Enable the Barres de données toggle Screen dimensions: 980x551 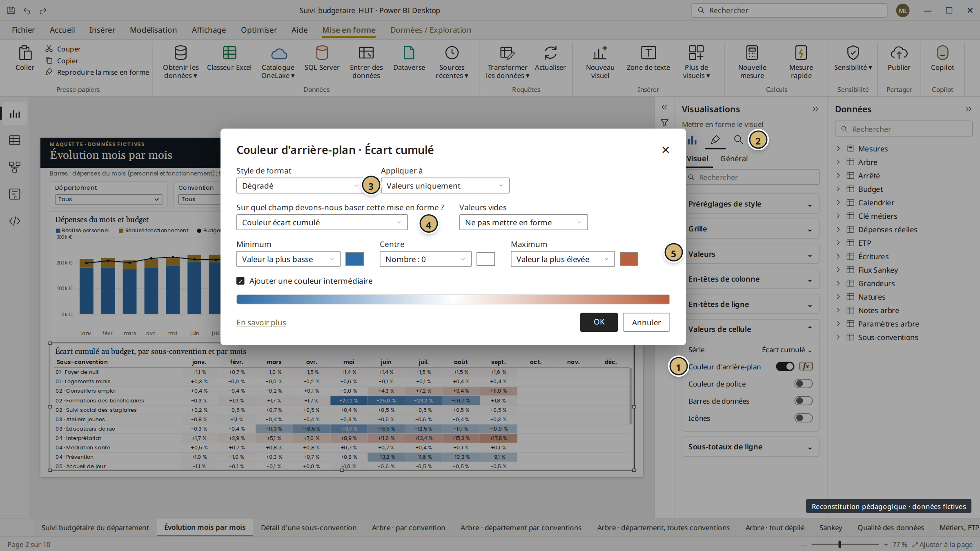tap(803, 401)
